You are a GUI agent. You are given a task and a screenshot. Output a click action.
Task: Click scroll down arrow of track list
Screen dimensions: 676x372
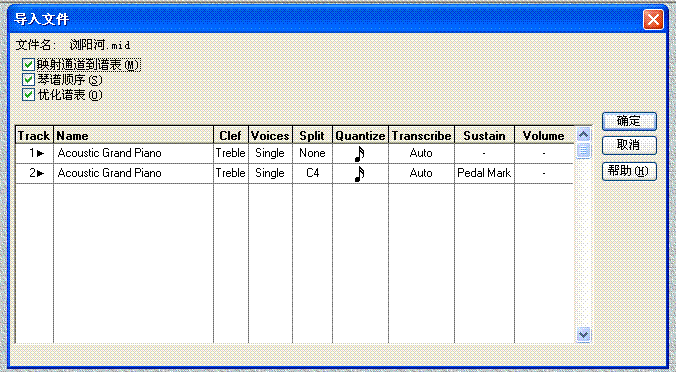tap(583, 334)
